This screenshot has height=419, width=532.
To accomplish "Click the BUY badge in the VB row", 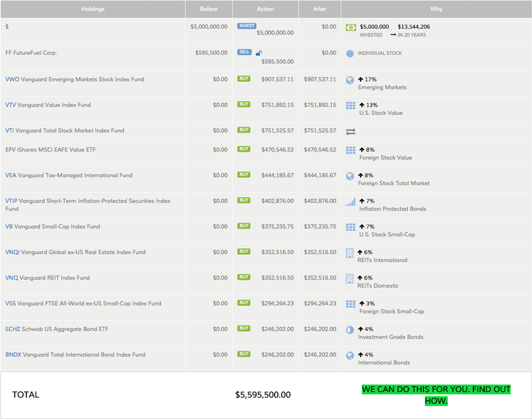I will pyautogui.click(x=244, y=226).
